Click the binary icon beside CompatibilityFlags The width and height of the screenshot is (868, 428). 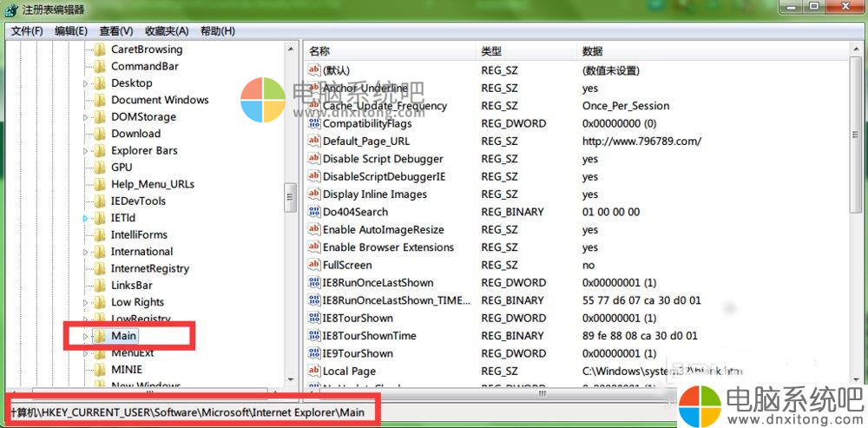tap(314, 123)
